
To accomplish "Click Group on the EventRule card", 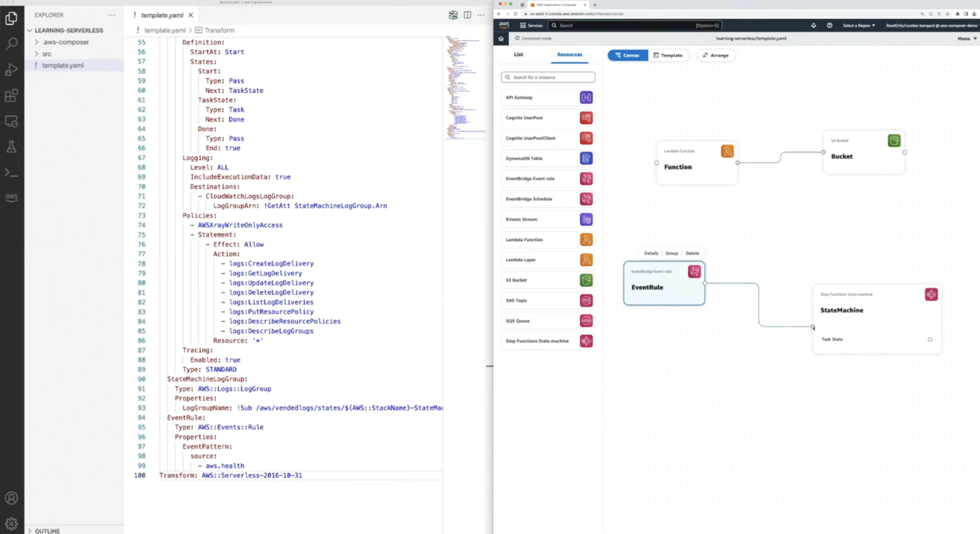I will [x=672, y=253].
